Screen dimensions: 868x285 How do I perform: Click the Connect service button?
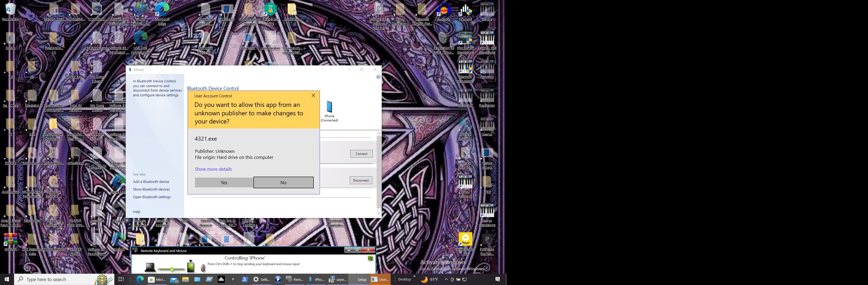361,154
